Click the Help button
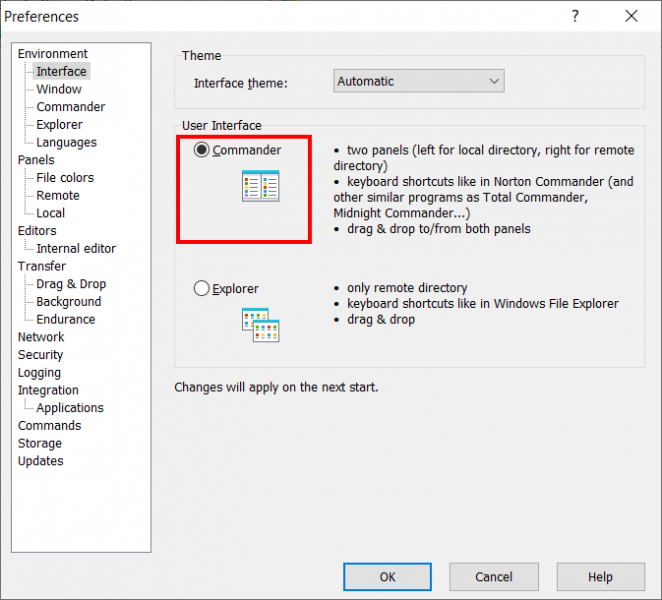Image resolution: width=662 pixels, height=600 pixels. coord(600,577)
